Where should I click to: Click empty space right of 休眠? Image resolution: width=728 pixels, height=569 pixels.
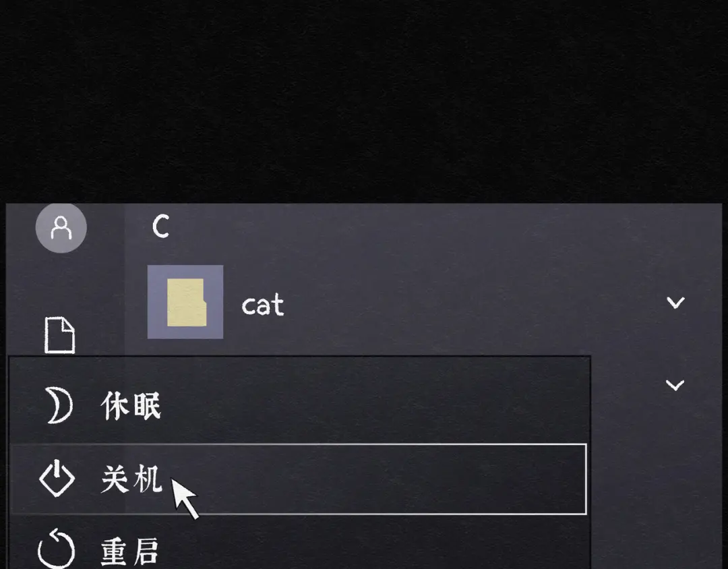pos(371,406)
